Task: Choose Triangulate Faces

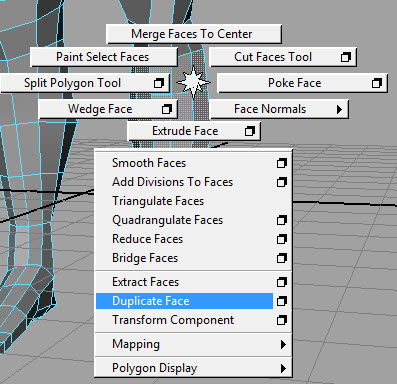Action: pyautogui.click(x=193, y=201)
